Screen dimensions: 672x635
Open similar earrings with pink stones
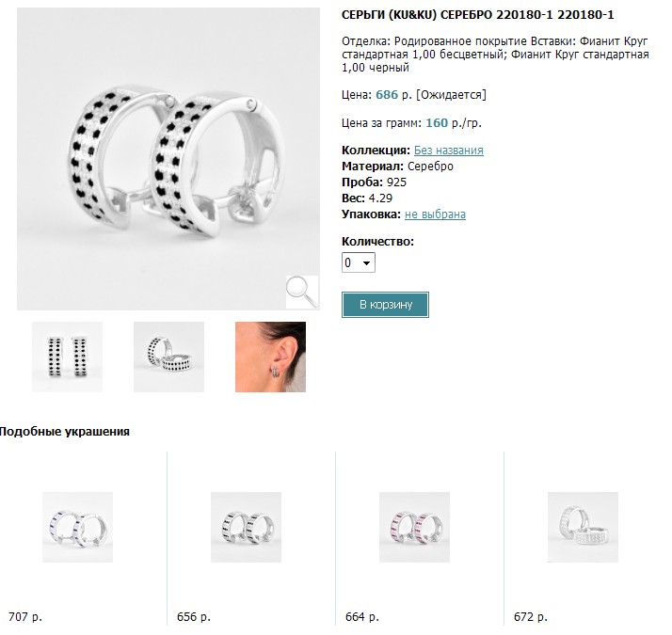point(414,527)
